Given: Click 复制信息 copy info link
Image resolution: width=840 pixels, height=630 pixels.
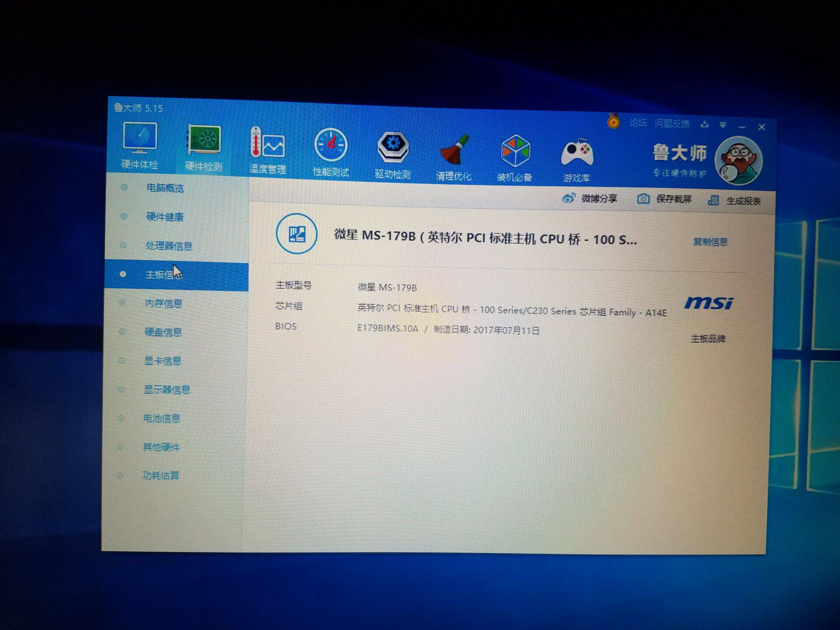Looking at the screenshot, I should [710, 242].
